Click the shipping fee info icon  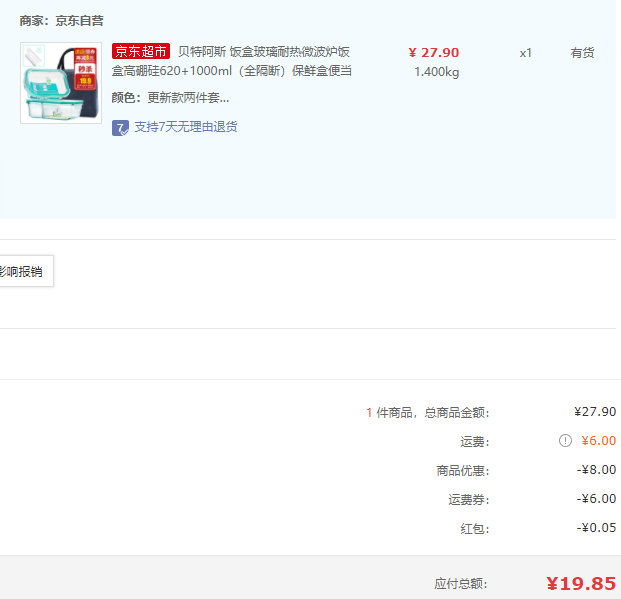tap(565, 441)
